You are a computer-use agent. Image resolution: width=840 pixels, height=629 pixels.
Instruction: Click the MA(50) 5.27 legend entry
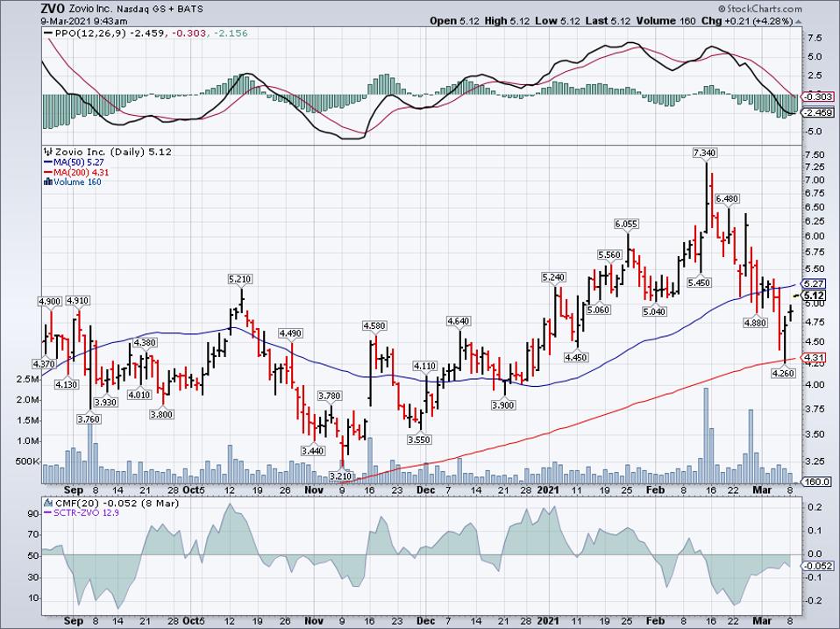[79, 162]
